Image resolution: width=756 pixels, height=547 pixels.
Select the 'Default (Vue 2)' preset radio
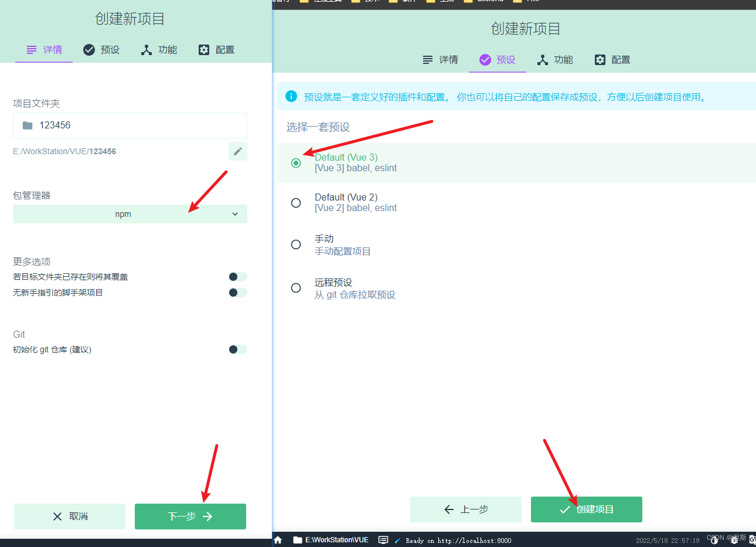[296, 203]
